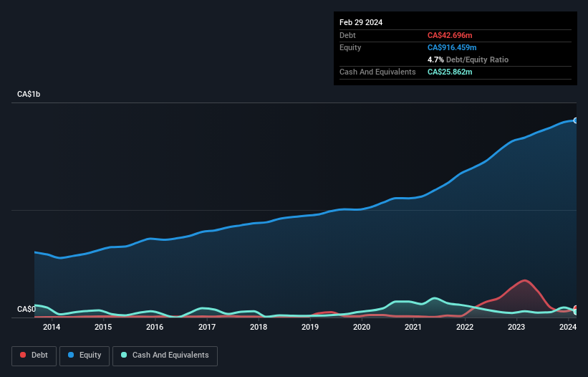Click the 2021 x-axis label
This screenshot has width=588, height=377.
point(413,327)
